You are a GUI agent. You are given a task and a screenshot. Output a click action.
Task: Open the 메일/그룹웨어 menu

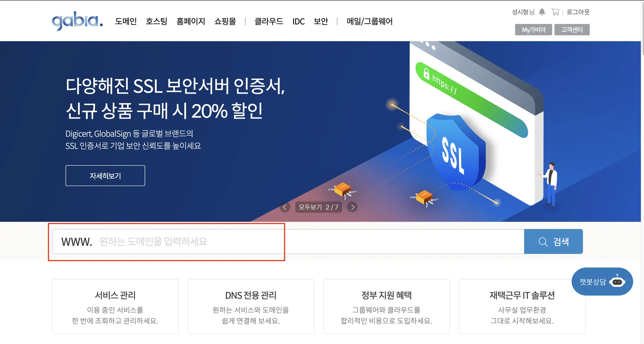tap(369, 21)
